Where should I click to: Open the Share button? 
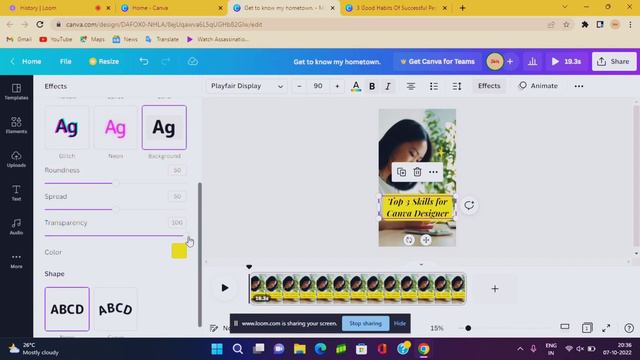[613, 61]
